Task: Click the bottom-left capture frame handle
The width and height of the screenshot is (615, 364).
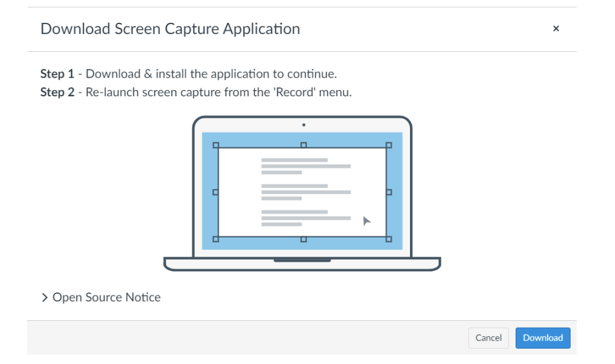Action: tap(215, 239)
